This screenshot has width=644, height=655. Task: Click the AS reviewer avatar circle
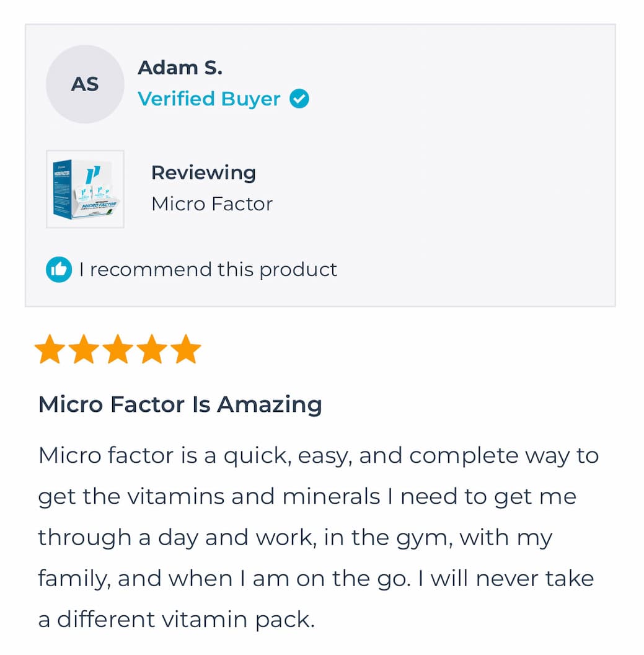[85, 84]
